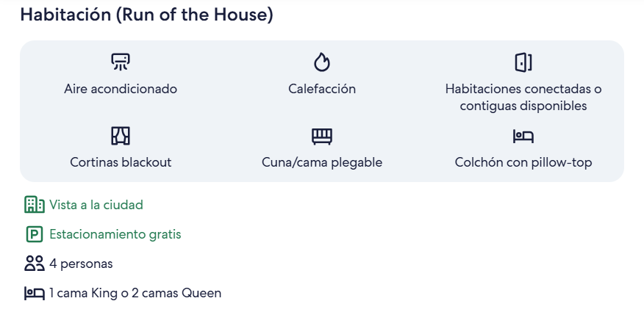Click the air conditioner icon
This screenshot has height=312, width=644.
coord(121,62)
